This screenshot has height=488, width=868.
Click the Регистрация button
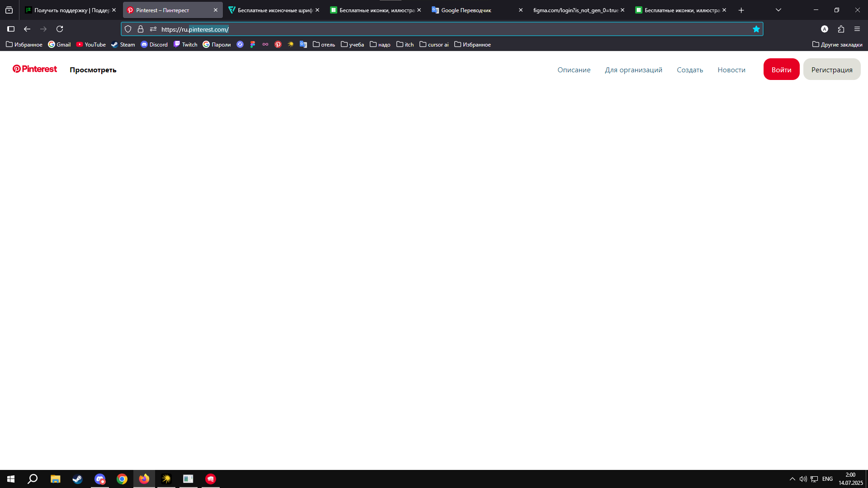click(832, 69)
